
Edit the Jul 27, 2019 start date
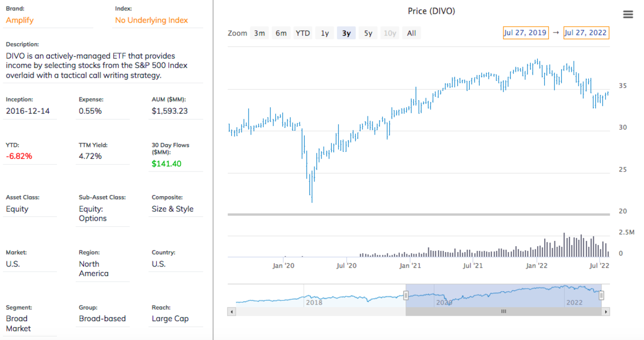pos(525,33)
